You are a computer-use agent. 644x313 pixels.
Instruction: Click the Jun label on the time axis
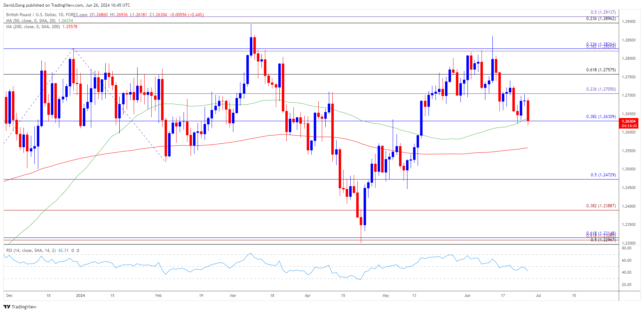(467, 296)
